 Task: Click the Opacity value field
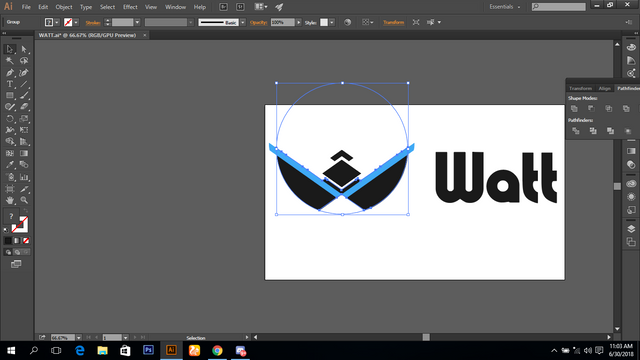[282, 22]
